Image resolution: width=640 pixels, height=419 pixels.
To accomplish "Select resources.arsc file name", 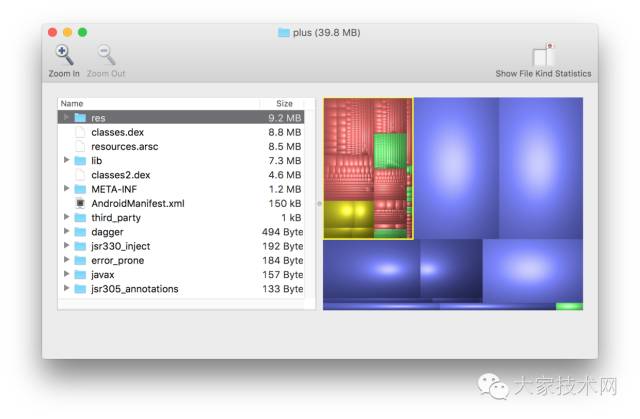I will click(x=124, y=146).
